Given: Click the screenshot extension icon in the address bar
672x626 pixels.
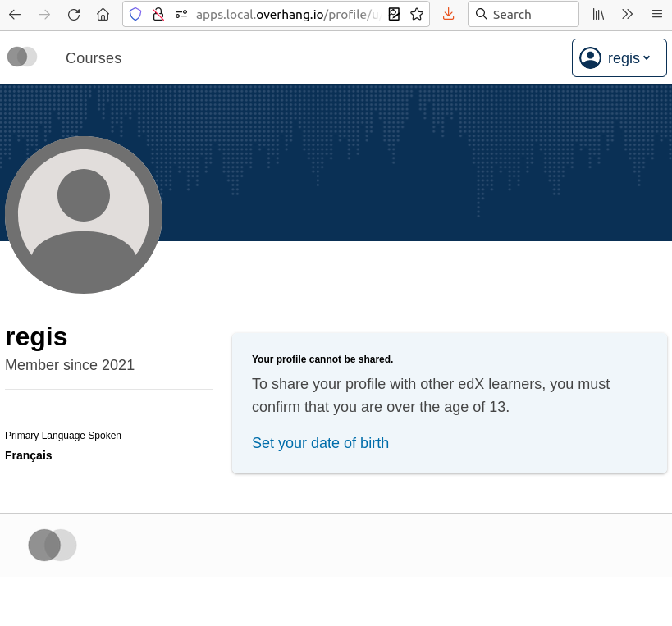Looking at the screenshot, I should 394,14.
